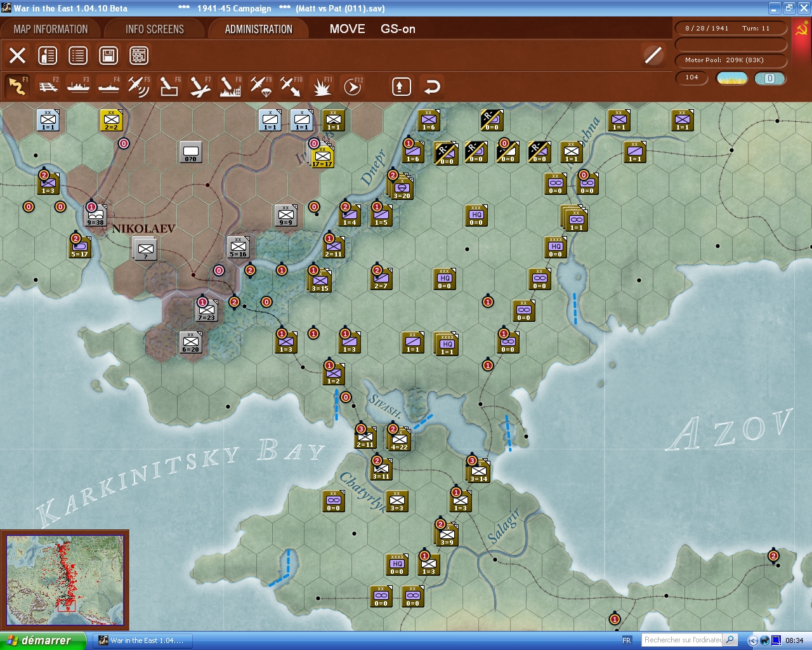
Task: Select the gray unit counter marked 0?0
Action: pyautogui.click(x=191, y=152)
